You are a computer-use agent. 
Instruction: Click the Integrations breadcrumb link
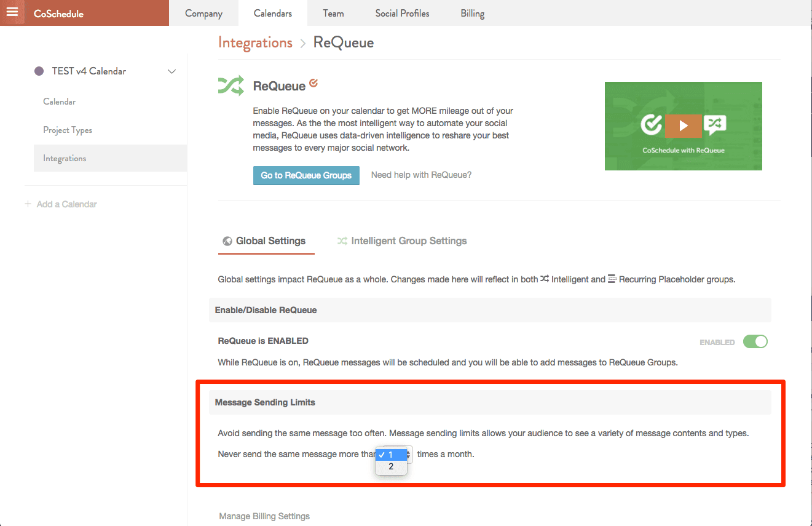255,42
